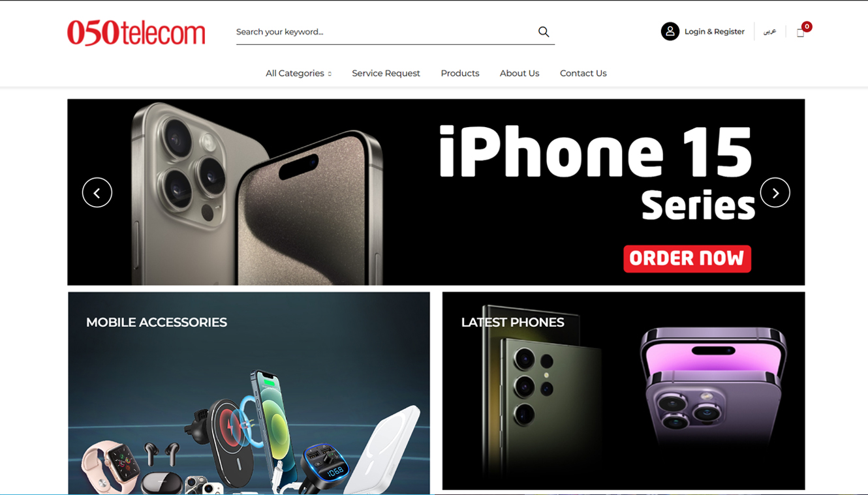Open the Mobile Accessories category tile
The width and height of the screenshot is (868, 495).
pos(249,393)
